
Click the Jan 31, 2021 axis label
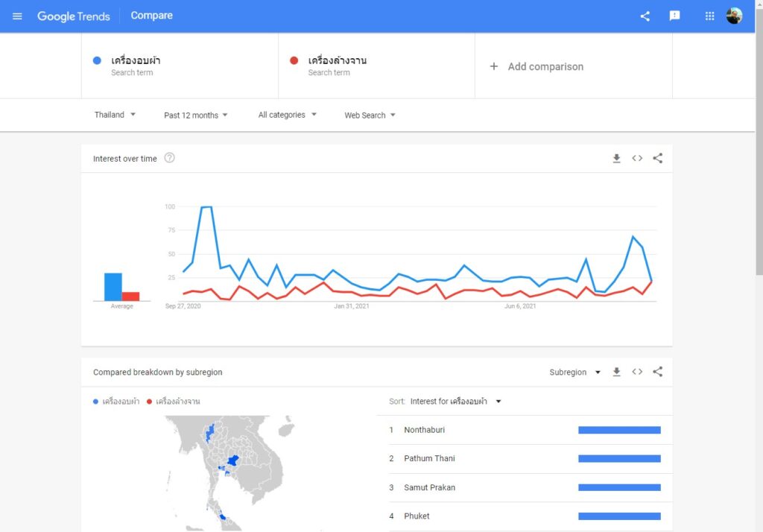pyautogui.click(x=352, y=306)
